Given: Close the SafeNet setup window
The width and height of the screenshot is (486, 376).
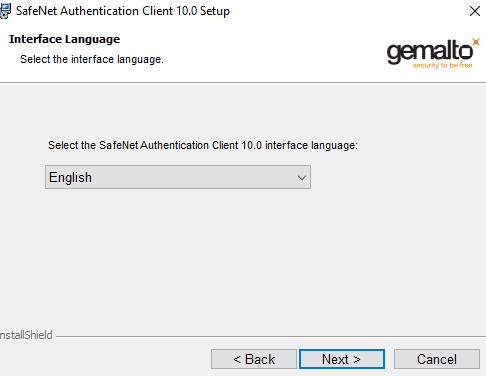Looking at the screenshot, I should (475, 11).
